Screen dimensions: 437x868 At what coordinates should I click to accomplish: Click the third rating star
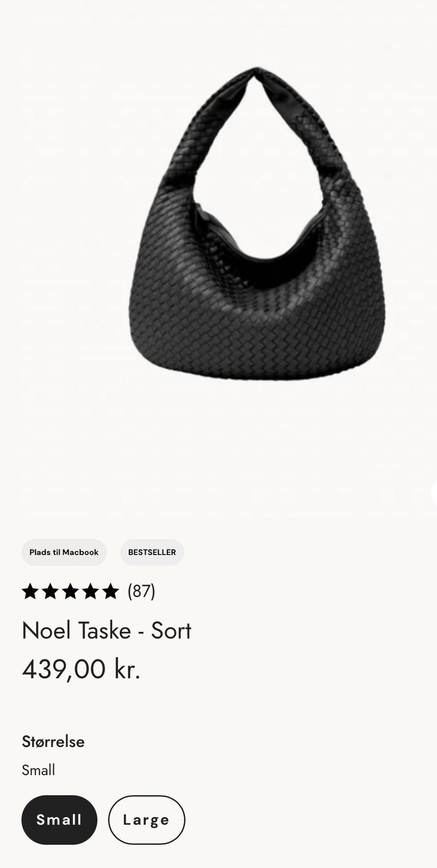pos(70,591)
